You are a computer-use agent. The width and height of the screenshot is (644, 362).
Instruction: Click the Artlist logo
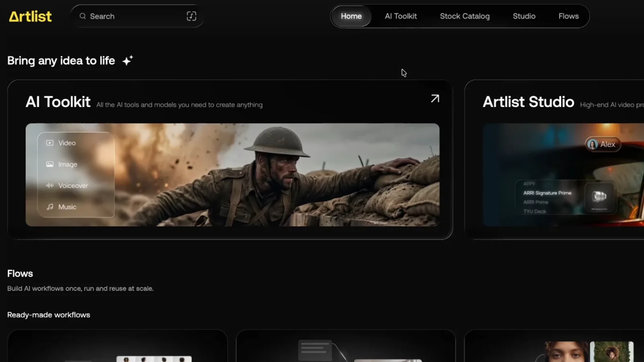click(x=30, y=16)
